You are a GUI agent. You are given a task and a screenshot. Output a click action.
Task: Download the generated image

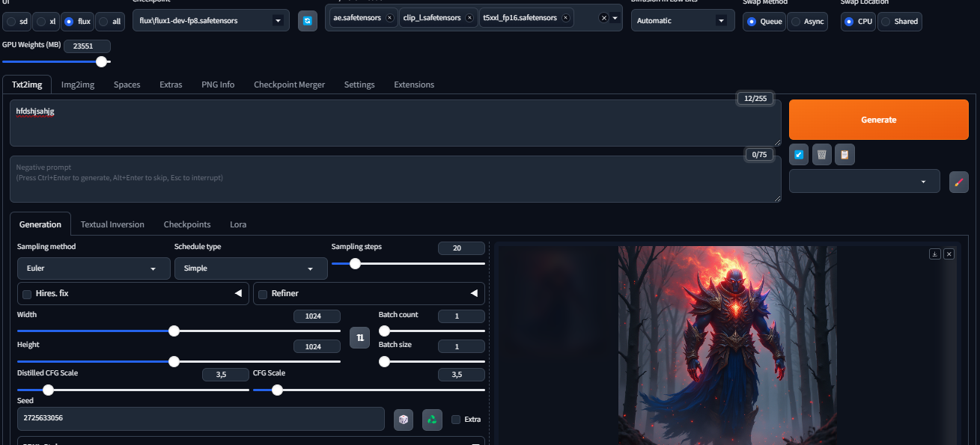(934, 254)
